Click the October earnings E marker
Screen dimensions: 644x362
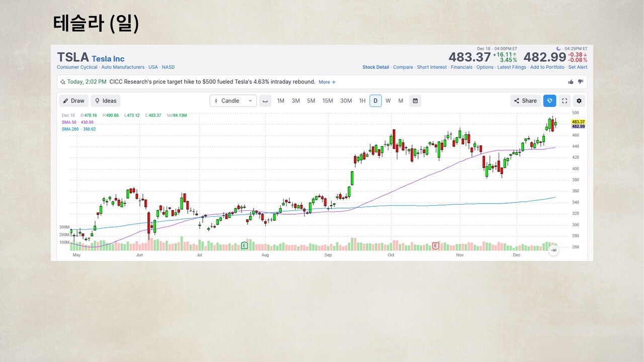(436, 245)
